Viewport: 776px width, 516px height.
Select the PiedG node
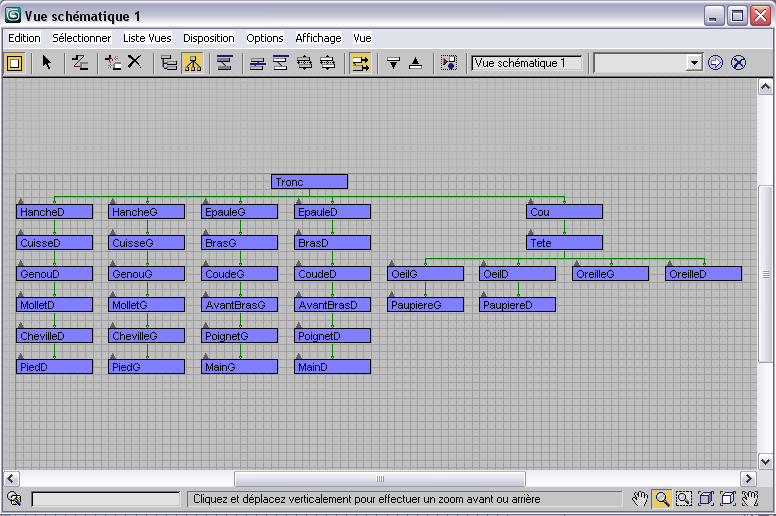(x=146, y=367)
